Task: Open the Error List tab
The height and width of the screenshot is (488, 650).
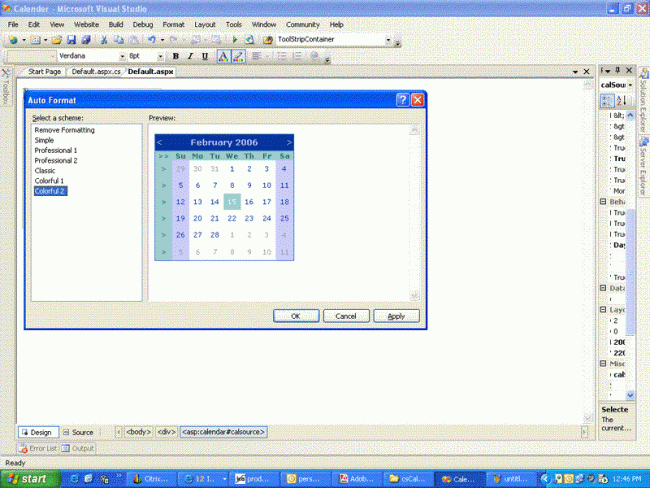Action: coord(38,448)
